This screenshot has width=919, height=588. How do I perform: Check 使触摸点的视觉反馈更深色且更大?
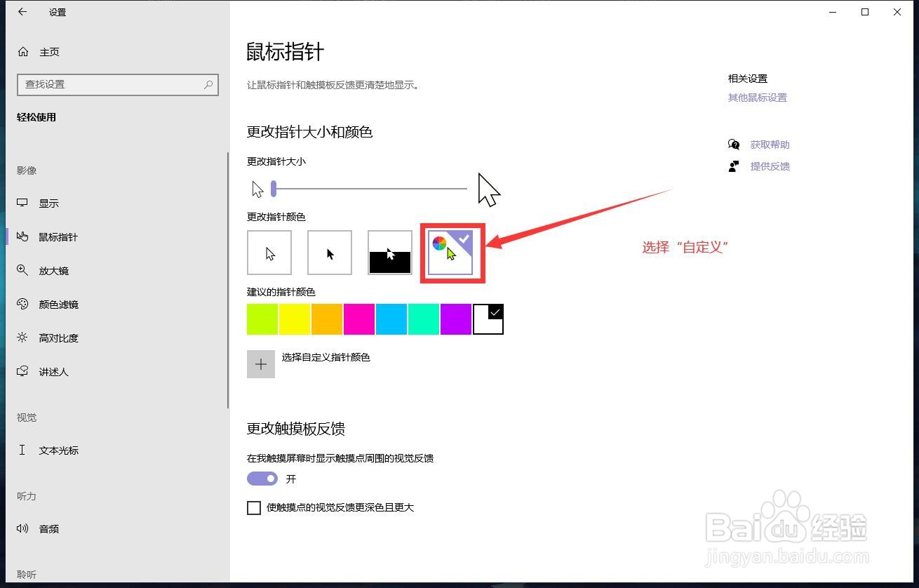point(254,507)
